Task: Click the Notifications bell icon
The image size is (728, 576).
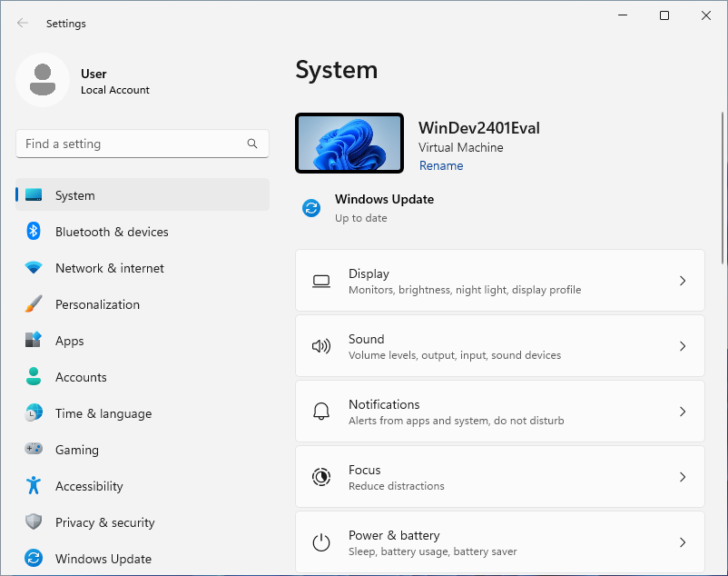Action: point(321,412)
